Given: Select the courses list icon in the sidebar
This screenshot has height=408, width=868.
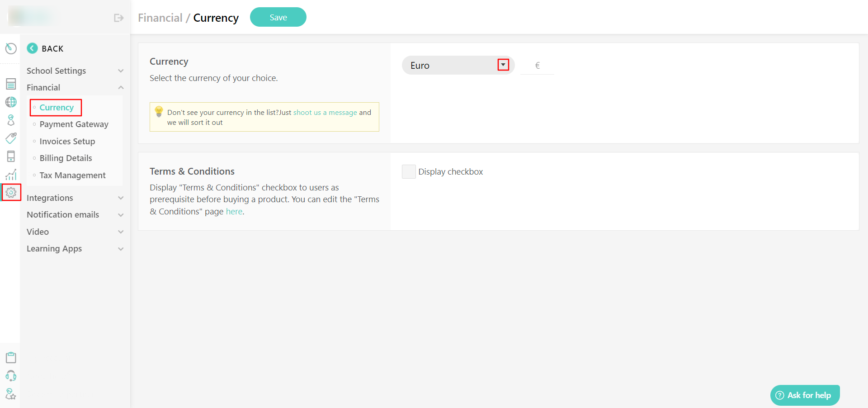Looking at the screenshot, I should tap(11, 84).
